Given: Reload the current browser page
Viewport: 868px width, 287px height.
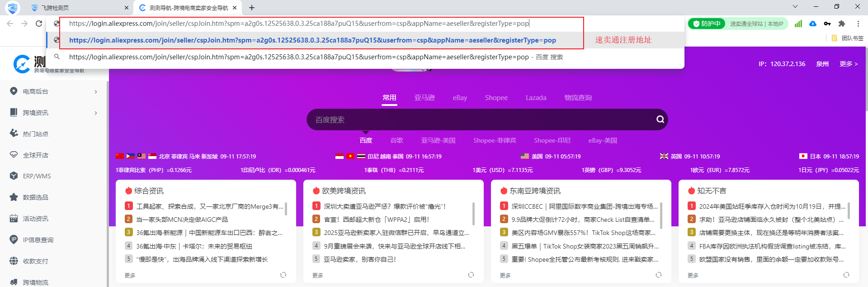Looking at the screenshot, I should (39, 24).
